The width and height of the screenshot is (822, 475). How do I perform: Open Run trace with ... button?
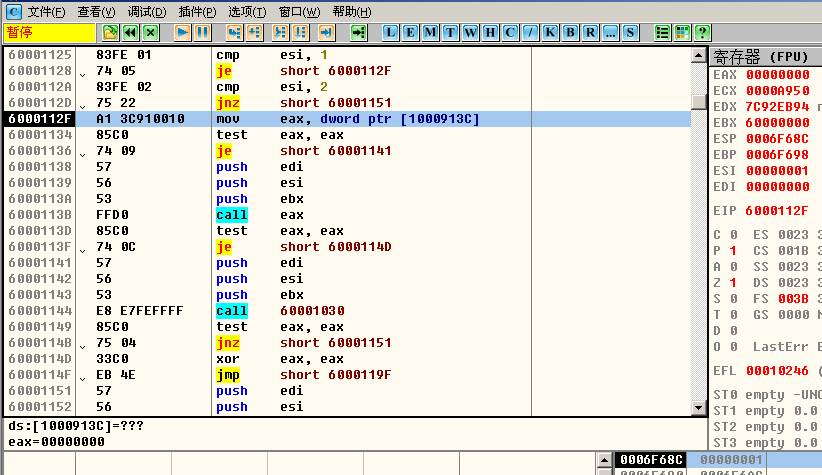click(x=610, y=33)
